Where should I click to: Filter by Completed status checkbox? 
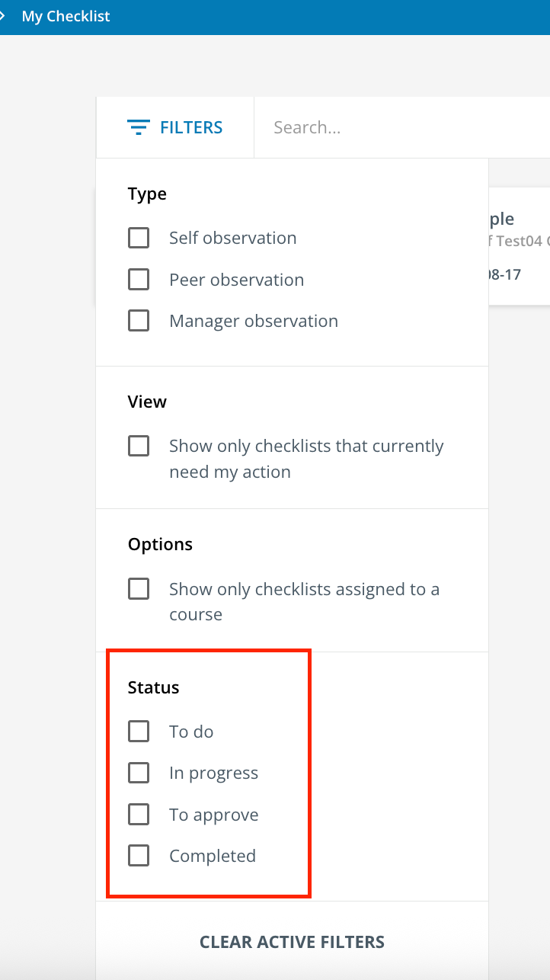(139, 856)
